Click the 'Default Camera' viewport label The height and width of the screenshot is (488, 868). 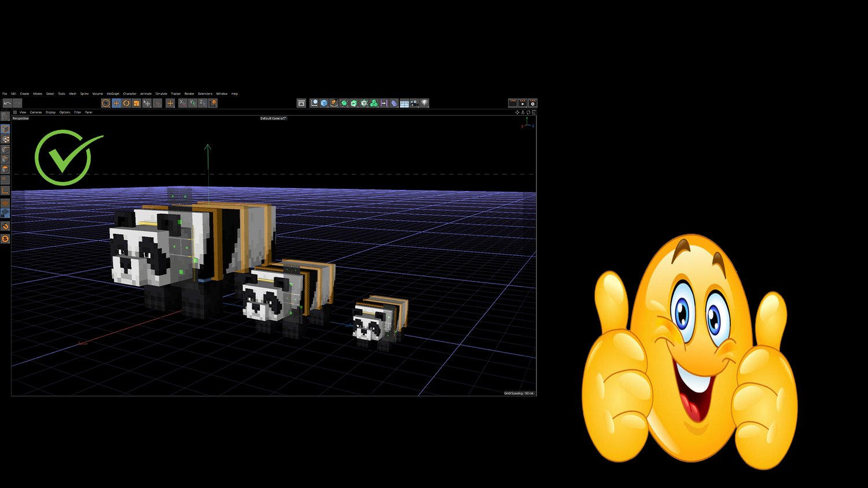273,118
